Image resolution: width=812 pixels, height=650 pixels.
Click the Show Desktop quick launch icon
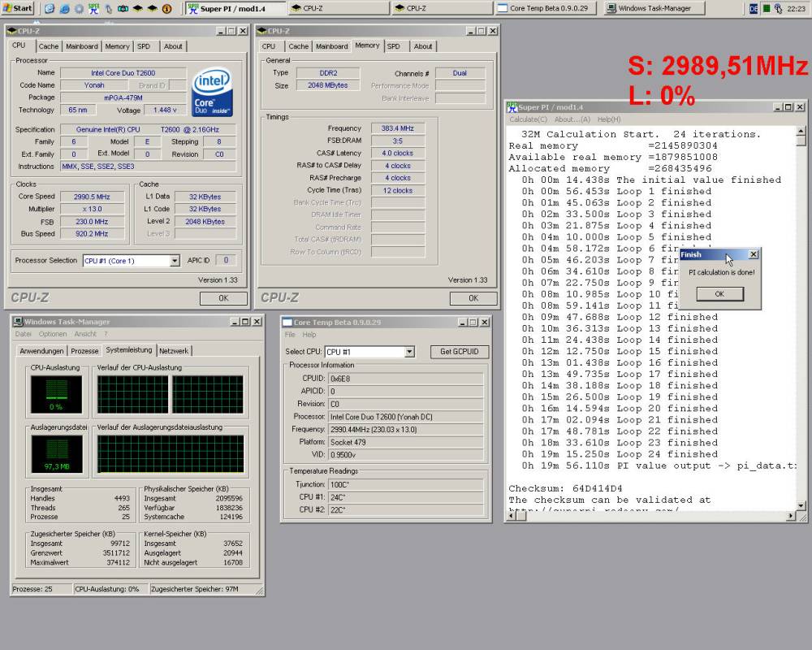coord(50,8)
